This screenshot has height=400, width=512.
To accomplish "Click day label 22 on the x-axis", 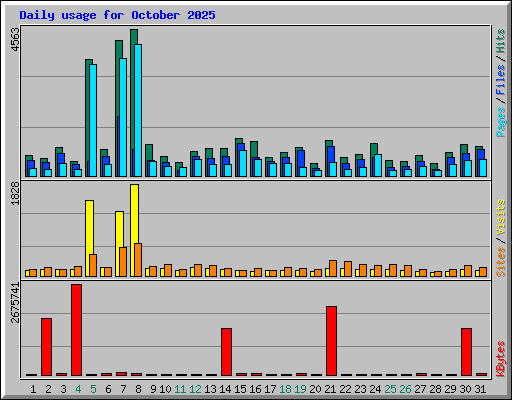I will pyautogui.click(x=345, y=389).
